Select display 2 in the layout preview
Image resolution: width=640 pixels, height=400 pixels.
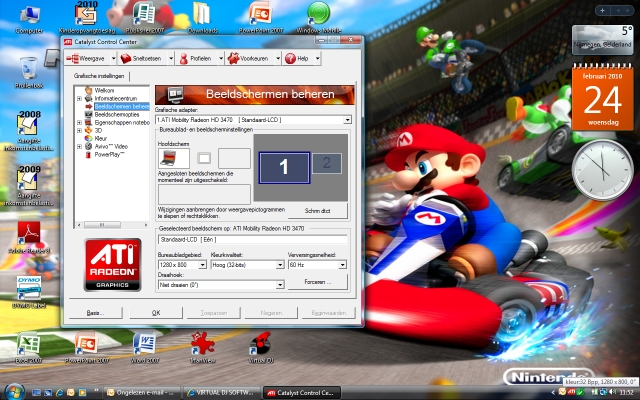[x=327, y=163]
